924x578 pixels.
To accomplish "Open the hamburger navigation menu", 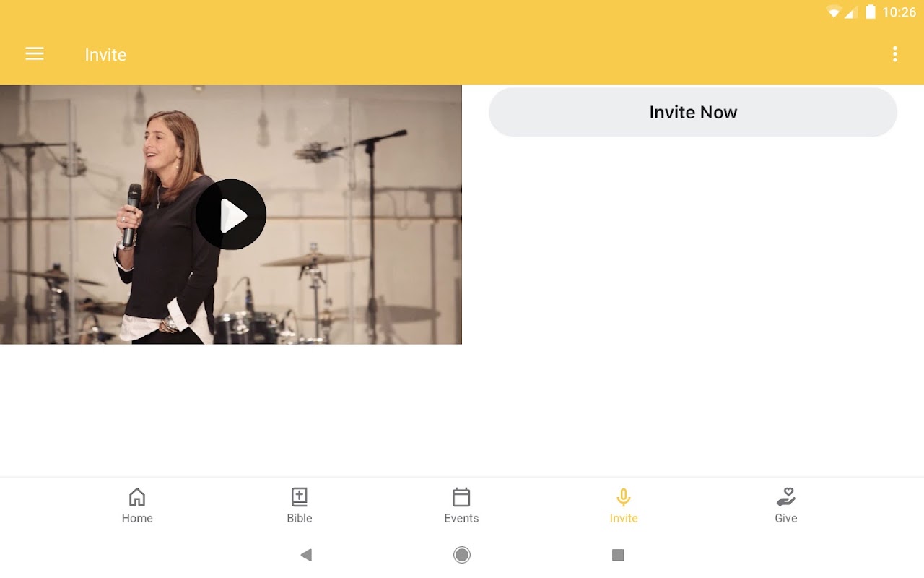I will click(35, 54).
